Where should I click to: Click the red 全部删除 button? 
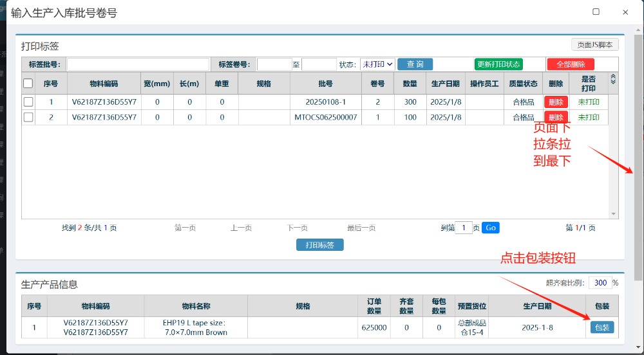pos(571,64)
